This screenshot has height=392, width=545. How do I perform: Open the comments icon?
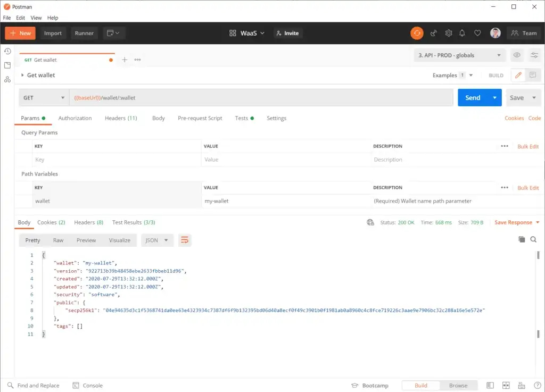(x=533, y=75)
